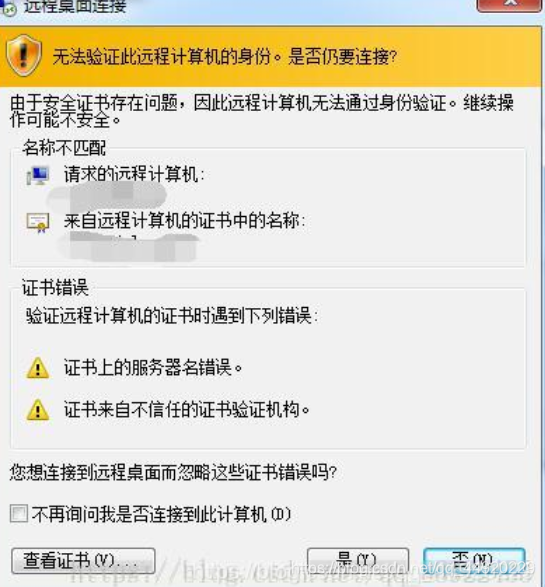This screenshot has width=545, height=587.
Task: Click warning triangle next to 证书上的服务器名错误
Action: (x=37, y=368)
